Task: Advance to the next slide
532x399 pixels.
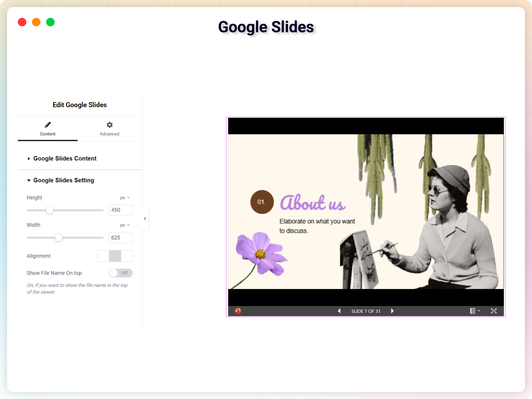Action: point(392,311)
